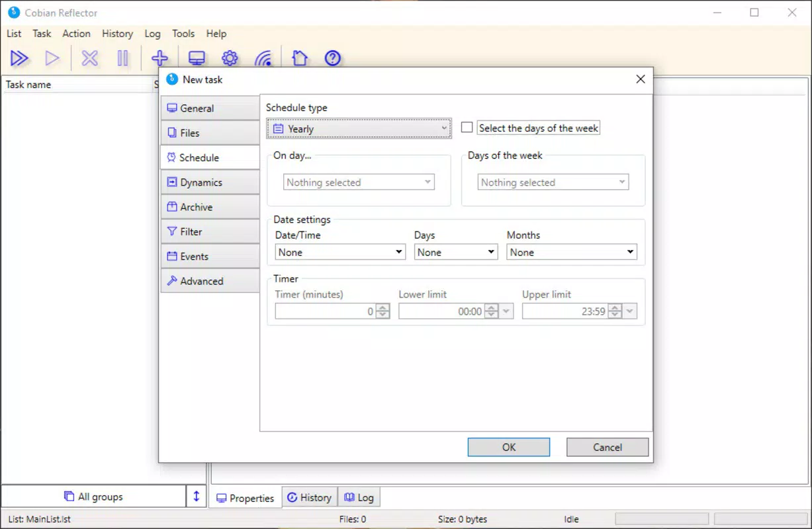The height and width of the screenshot is (529, 812).
Task: Expand the Days of the week dropdown
Action: 553,183
